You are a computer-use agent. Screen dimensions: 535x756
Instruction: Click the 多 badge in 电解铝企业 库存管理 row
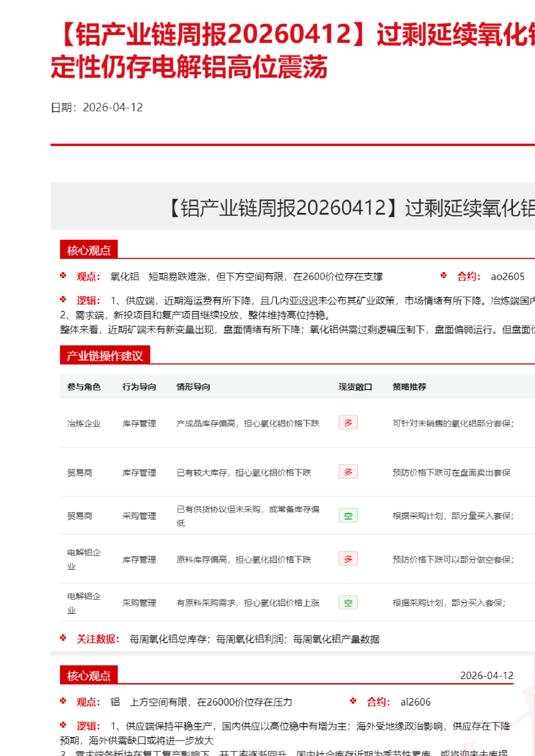(348, 559)
